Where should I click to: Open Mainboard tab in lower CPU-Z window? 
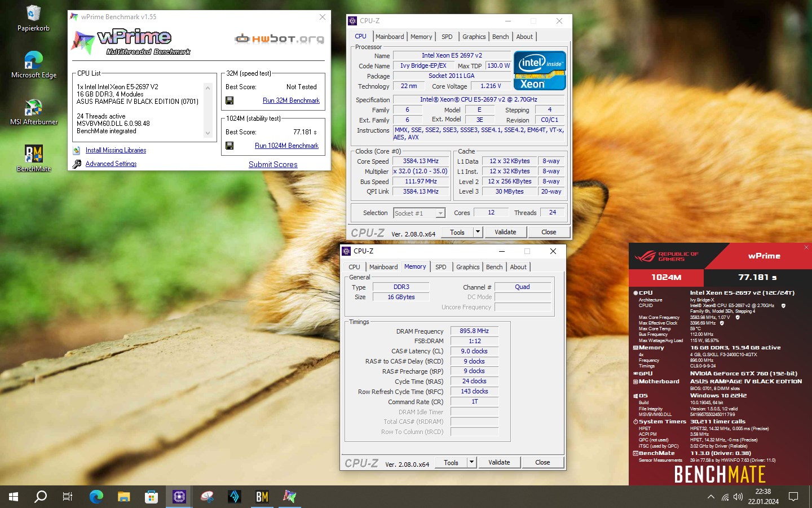(383, 267)
